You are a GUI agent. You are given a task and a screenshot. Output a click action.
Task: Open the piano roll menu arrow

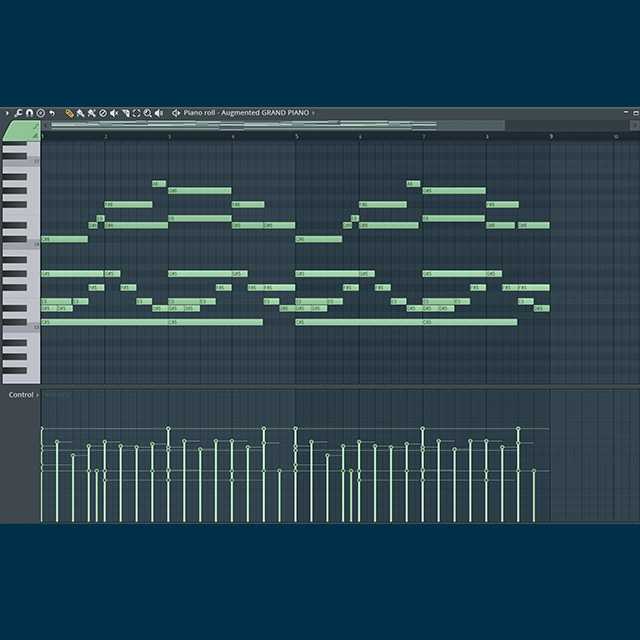point(6,113)
